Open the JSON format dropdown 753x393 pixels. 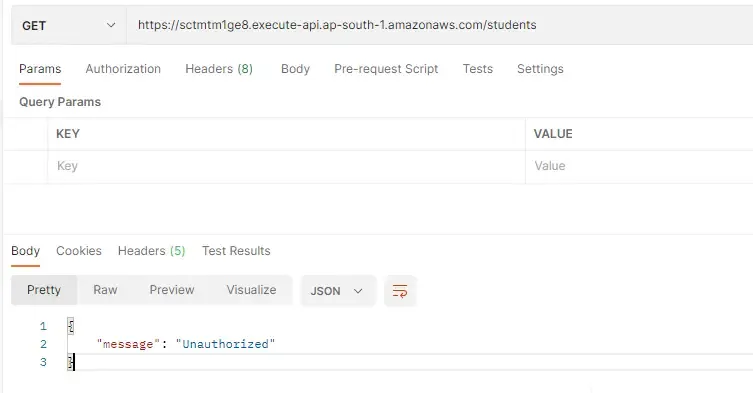[337, 291]
